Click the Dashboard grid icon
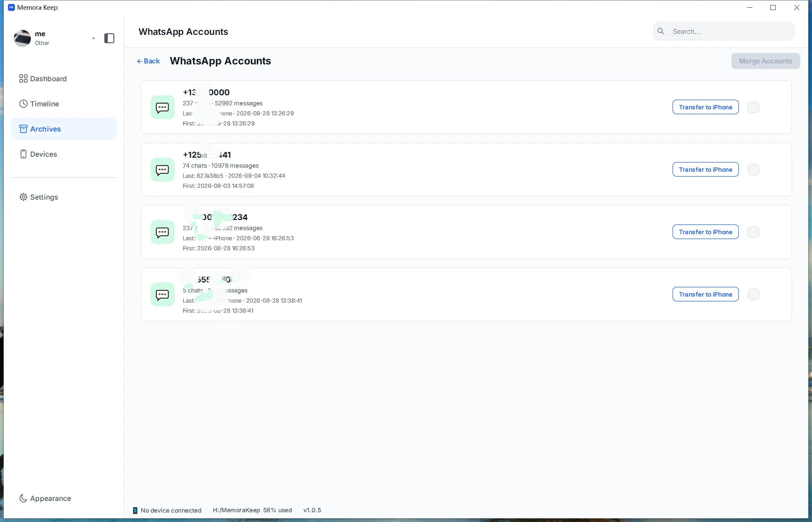Screen dimensions: 812x522 (x=23, y=79)
